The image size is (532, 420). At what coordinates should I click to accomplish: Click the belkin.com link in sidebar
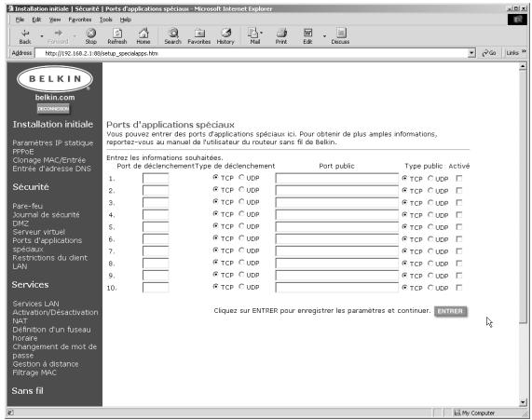tap(55, 98)
